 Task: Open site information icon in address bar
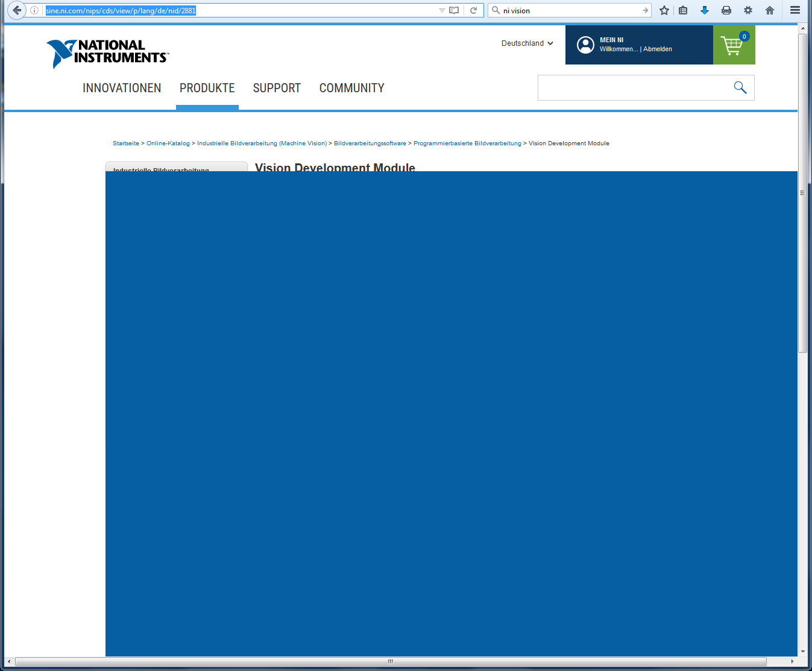pyautogui.click(x=34, y=10)
